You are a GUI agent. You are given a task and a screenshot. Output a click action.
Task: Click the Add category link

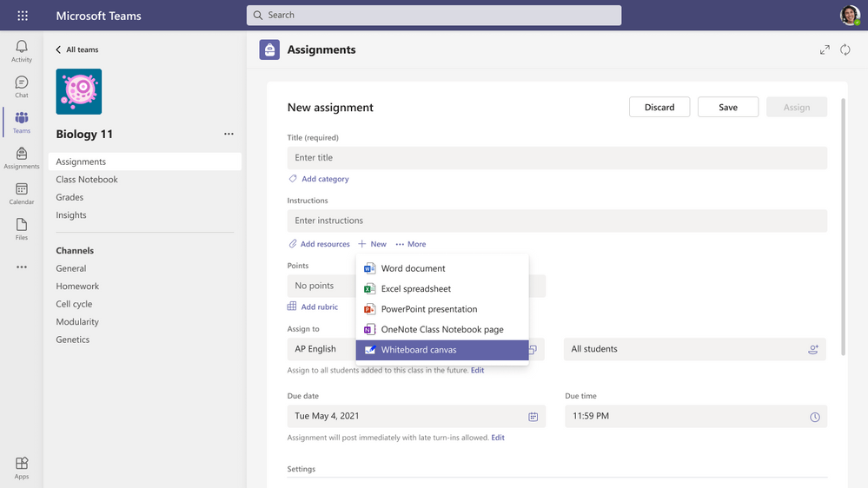tap(324, 179)
